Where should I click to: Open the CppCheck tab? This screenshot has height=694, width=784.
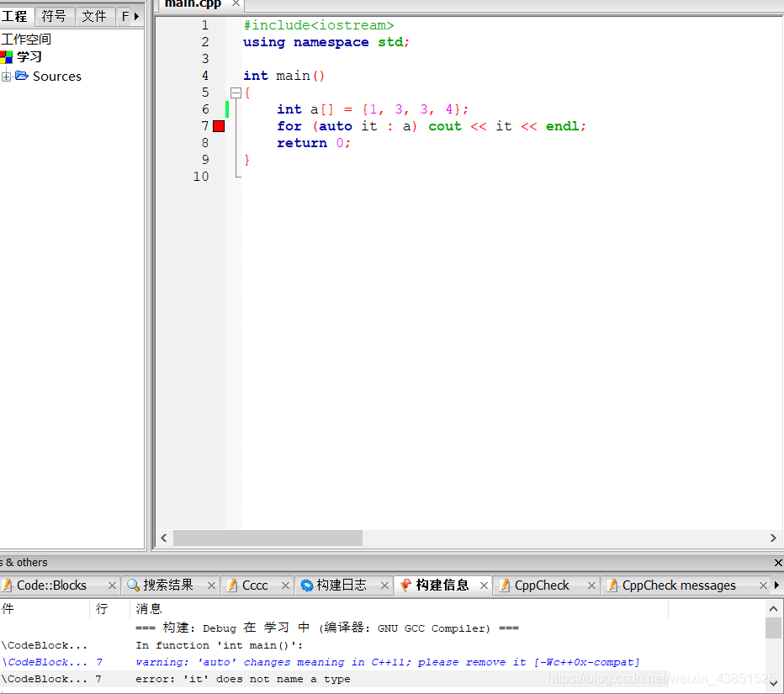pyautogui.click(x=542, y=585)
